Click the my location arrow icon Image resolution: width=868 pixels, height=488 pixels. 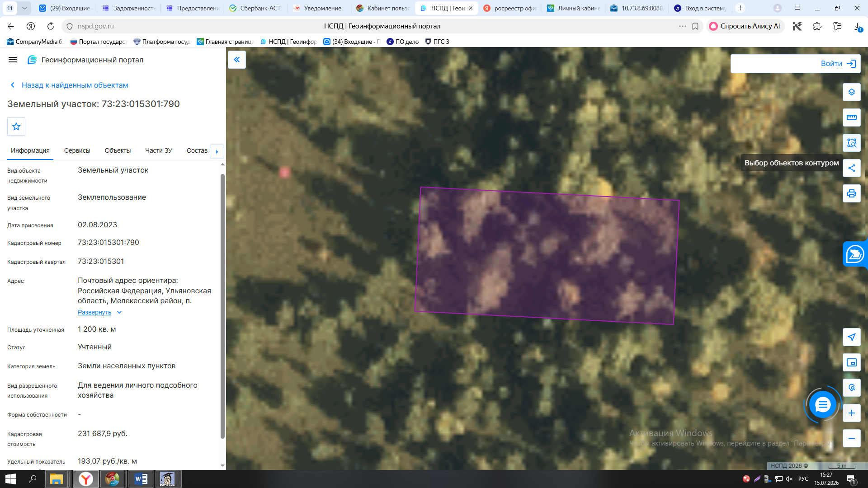click(851, 337)
